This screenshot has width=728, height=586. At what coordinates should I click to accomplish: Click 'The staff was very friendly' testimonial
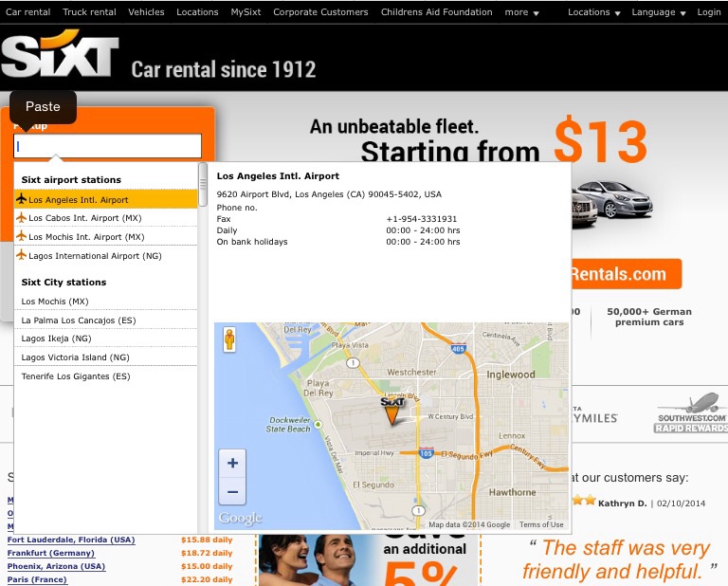pos(622,559)
